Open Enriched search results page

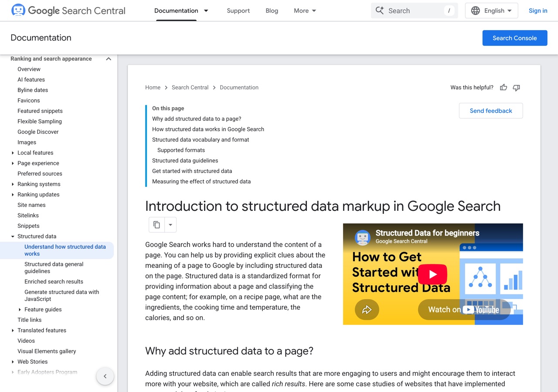(x=54, y=282)
